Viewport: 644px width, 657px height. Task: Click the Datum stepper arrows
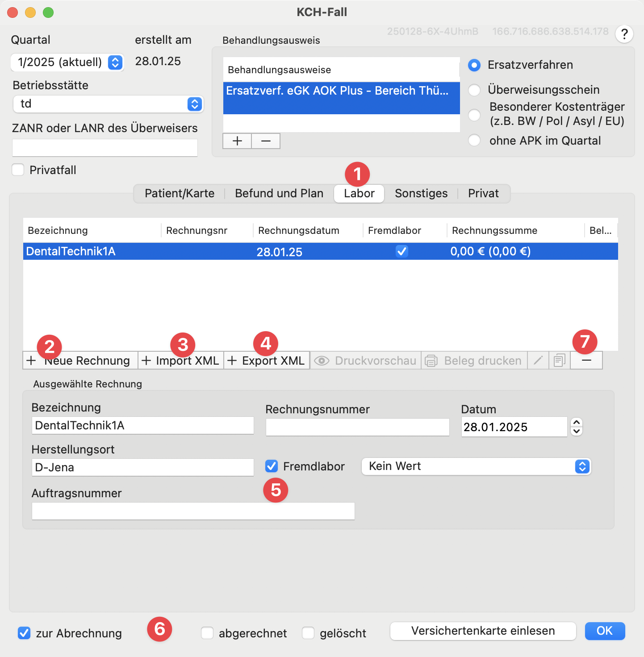tap(577, 427)
